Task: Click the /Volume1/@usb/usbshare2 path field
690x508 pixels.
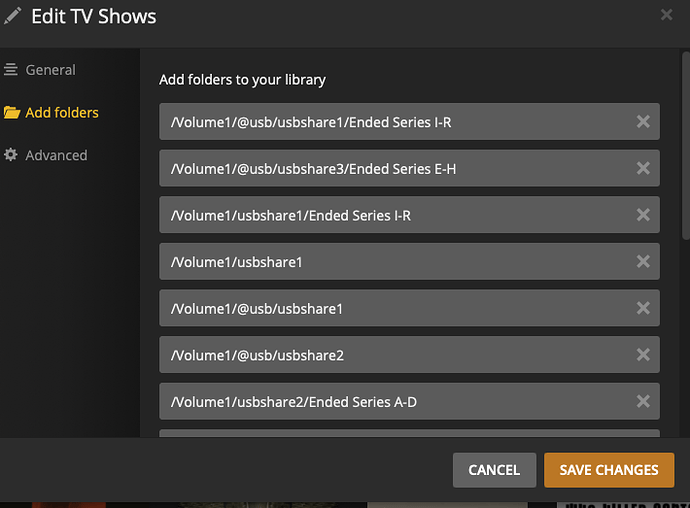Action: (390, 355)
